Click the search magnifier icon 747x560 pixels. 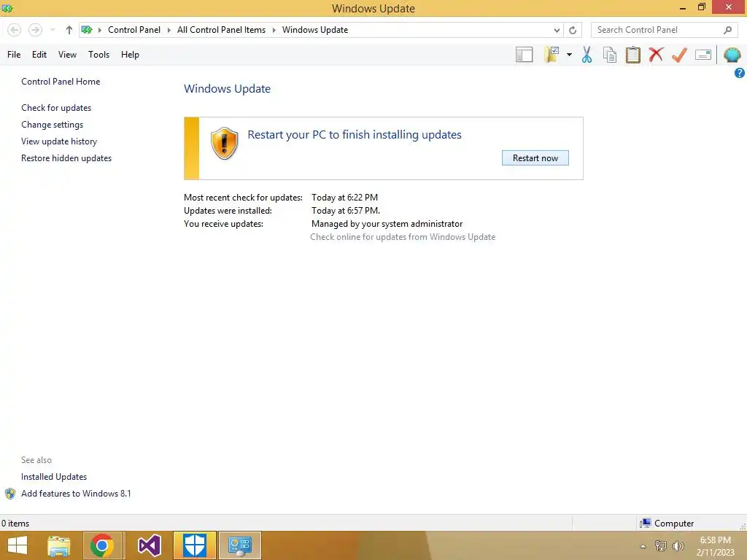tap(727, 30)
